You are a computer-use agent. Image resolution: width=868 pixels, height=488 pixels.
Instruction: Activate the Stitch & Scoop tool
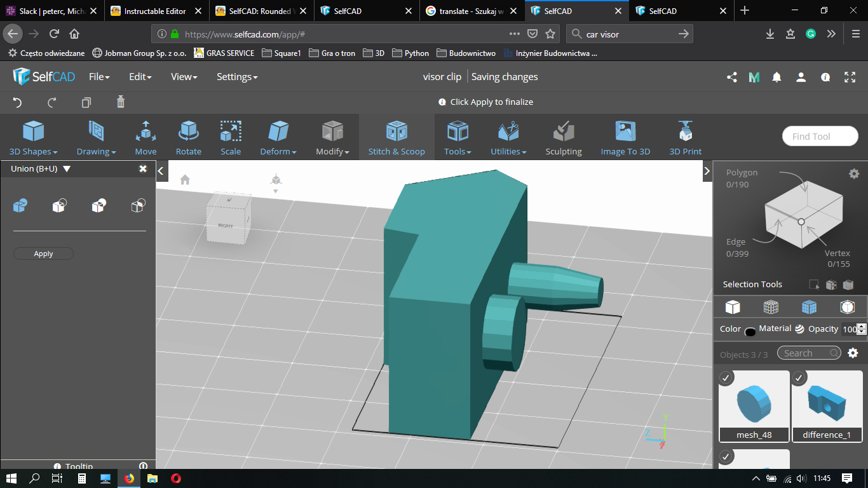(x=397, y=138)
